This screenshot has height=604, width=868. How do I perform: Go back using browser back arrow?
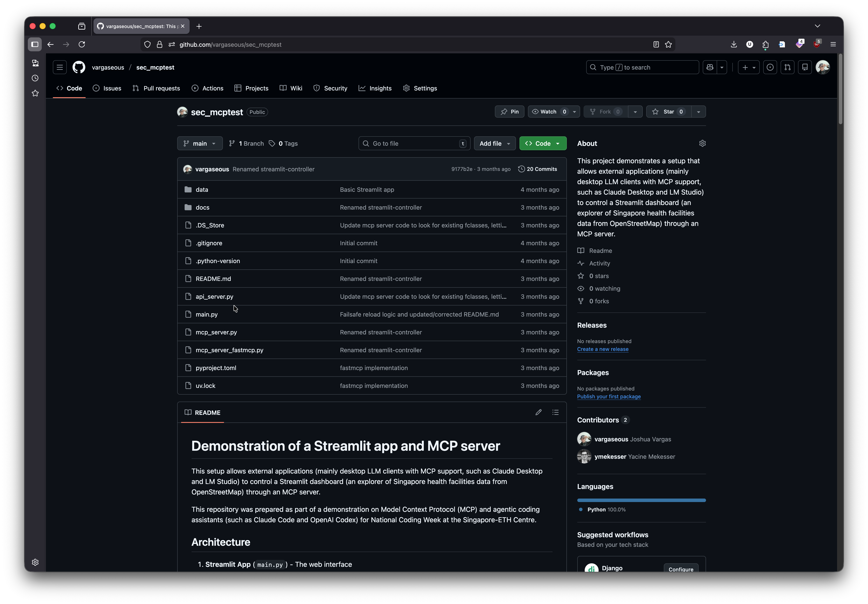[x=50, y=45]
